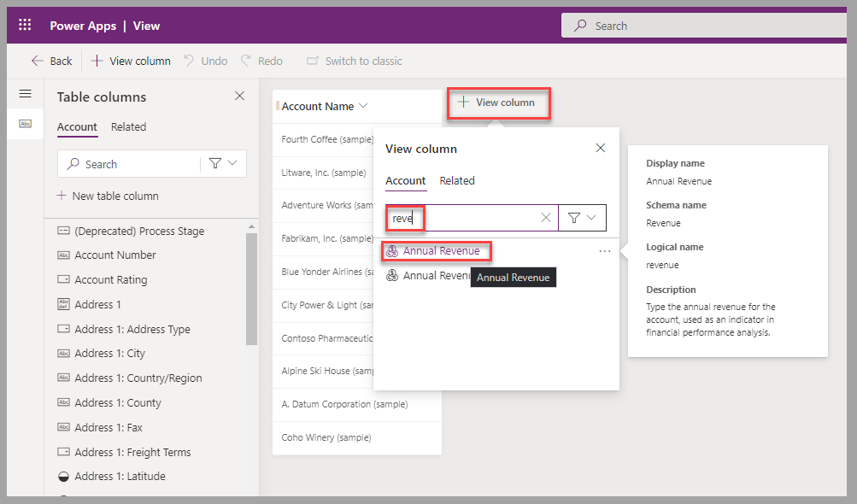Image resolution: width=857 pixels, height=504 pixels.
Task: Select Address 1: City column
Action: (x=102, y=353)
